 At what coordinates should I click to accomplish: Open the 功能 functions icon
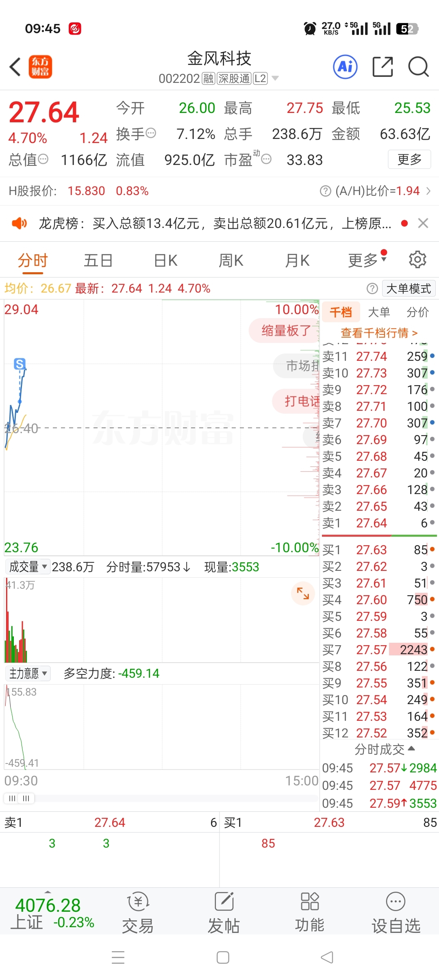pos(310,912)
